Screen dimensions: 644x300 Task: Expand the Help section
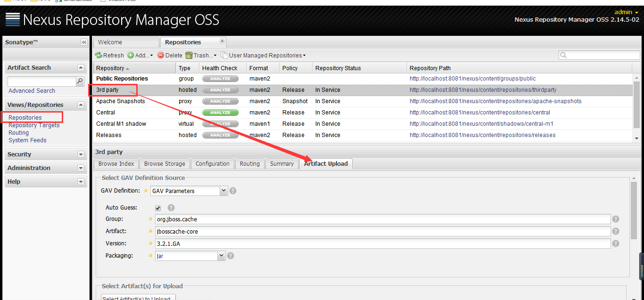pyautogui.click(x=81, y=182)
